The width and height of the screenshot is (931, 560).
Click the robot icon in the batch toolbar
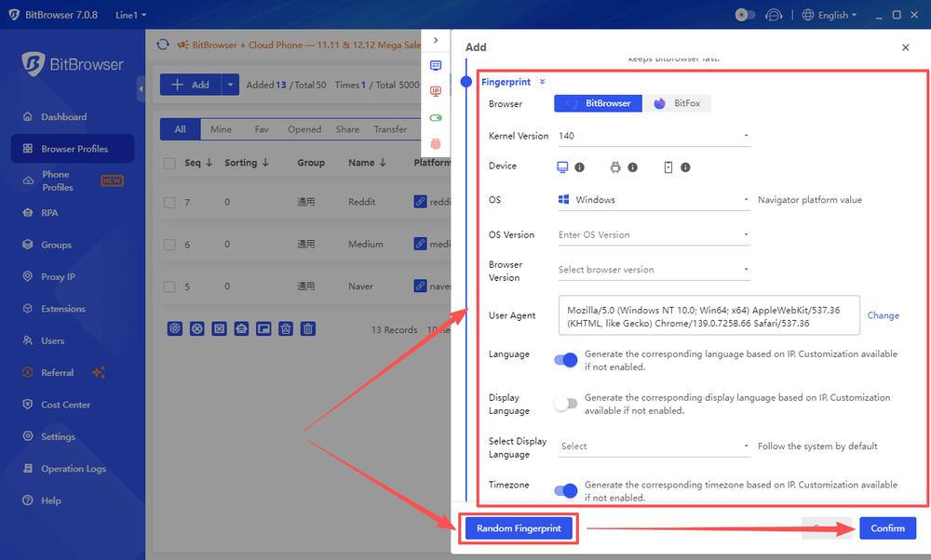[x=240, y=328]
